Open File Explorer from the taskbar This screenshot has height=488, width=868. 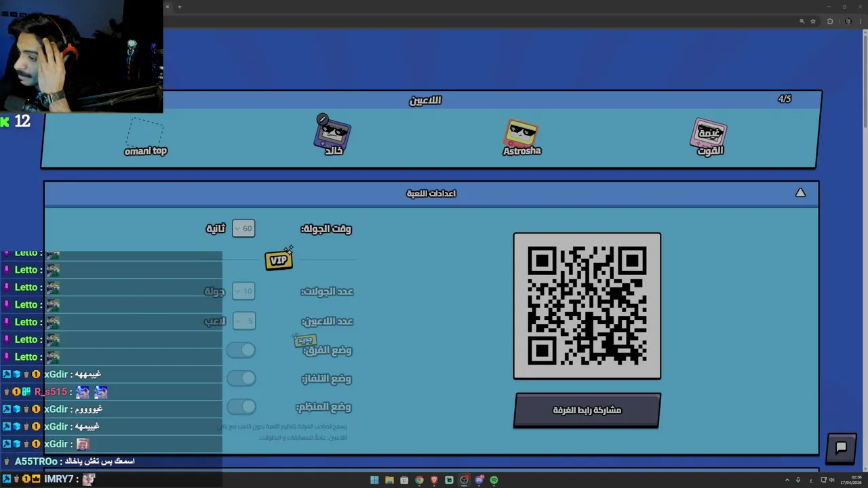click(389, 480)
